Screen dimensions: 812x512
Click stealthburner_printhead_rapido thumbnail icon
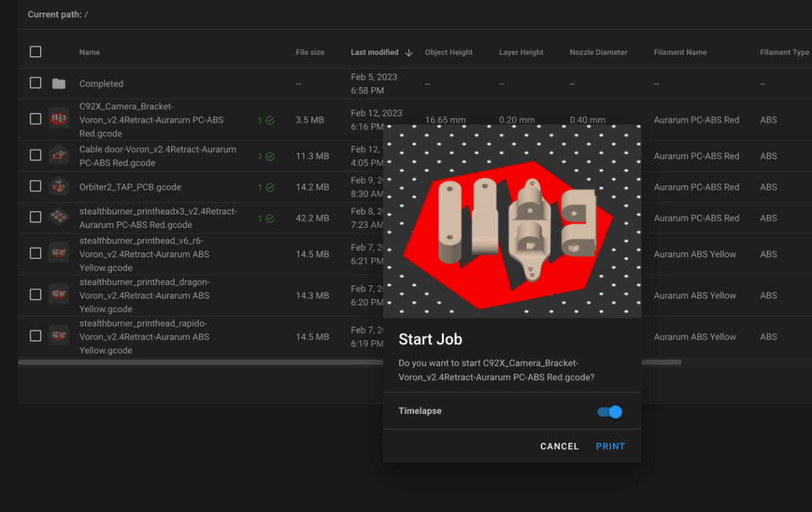(59, 336)
